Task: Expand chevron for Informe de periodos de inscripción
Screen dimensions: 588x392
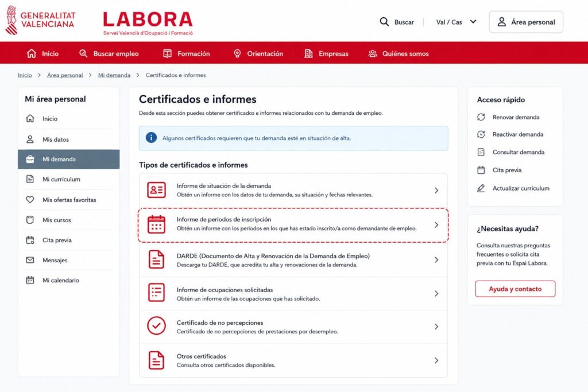Action: 436,225
